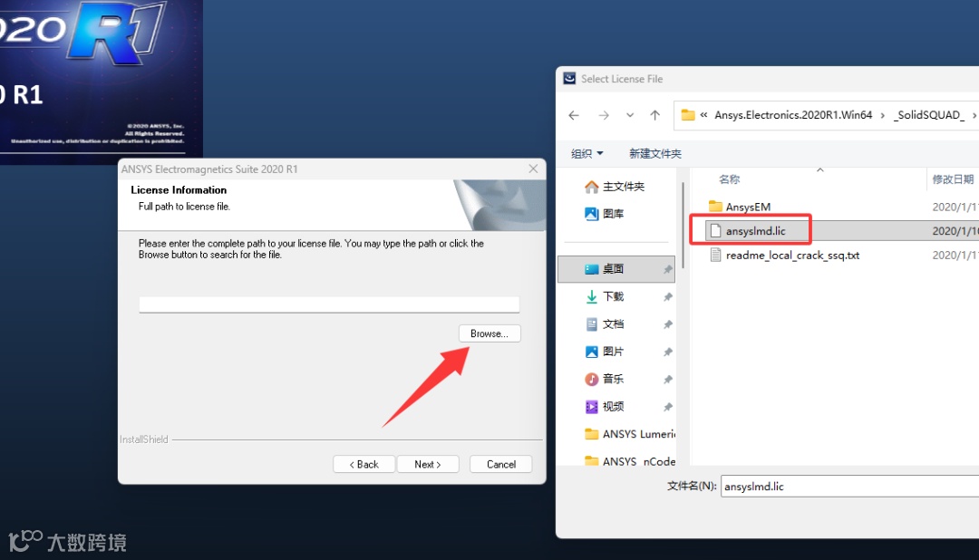Click the license path input field
This screenshot has width=979, height=560.
pos(329,304)
